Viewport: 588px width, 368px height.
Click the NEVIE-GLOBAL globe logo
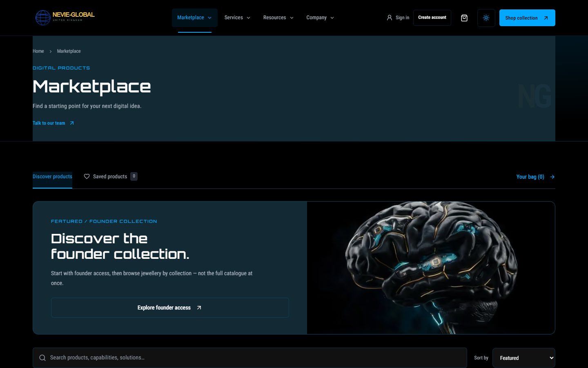tap(65, 18)
